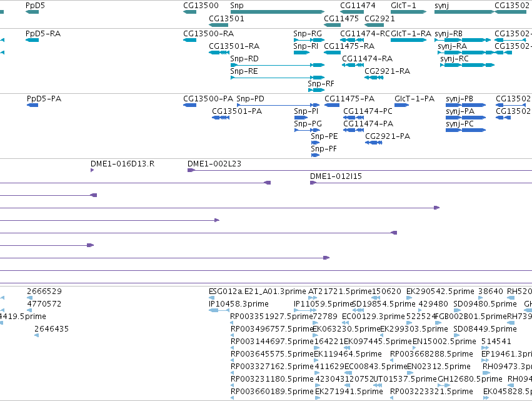This screenshot has width=532, height=401.
Task: Click the Snp-PF protein
Action: pyautogui.click(x=315, y=156)
